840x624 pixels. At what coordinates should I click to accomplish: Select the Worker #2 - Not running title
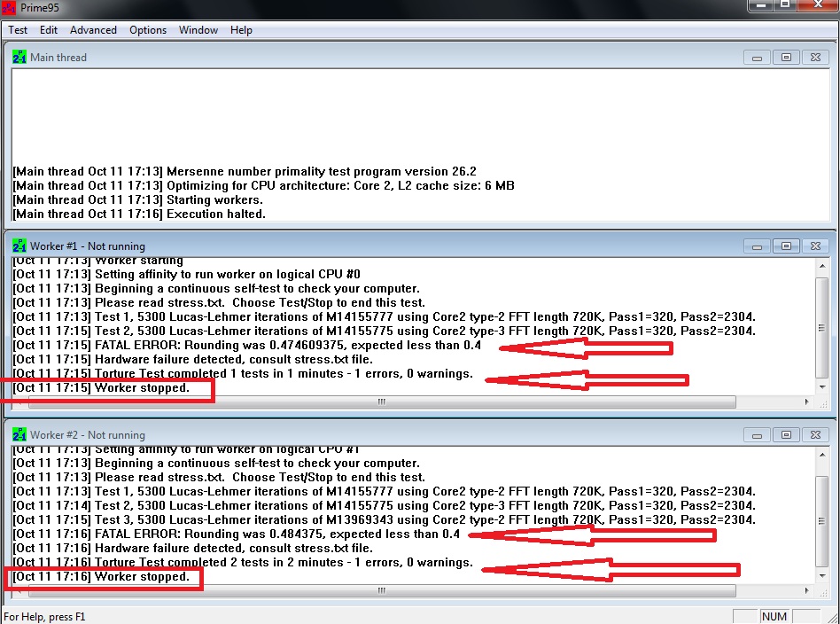(x=88, y=435)
